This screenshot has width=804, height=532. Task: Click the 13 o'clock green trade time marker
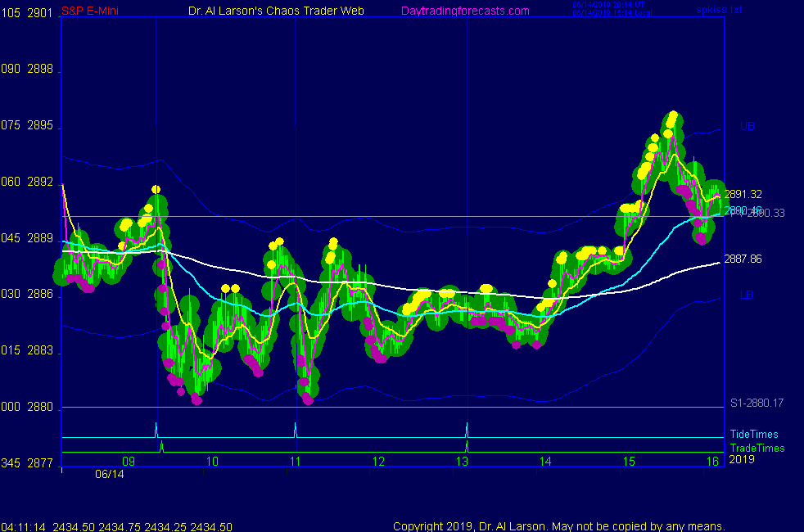[x=467, y=446]
